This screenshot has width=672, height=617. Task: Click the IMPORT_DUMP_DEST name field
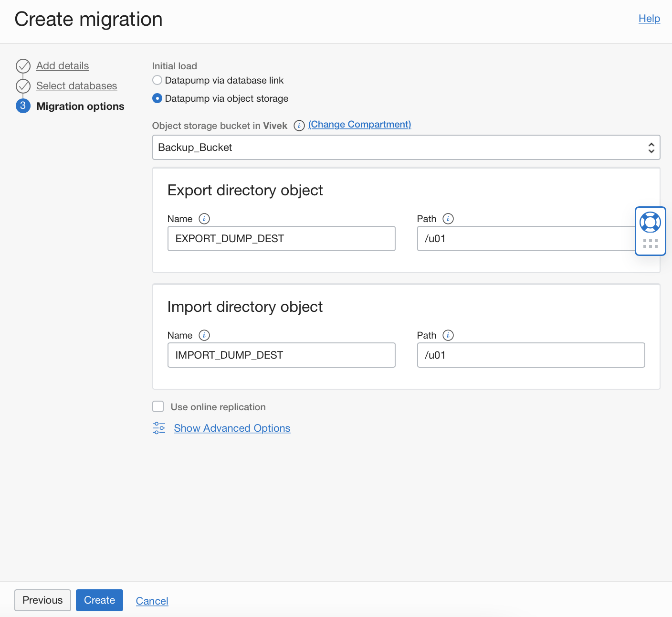[281, 355]
